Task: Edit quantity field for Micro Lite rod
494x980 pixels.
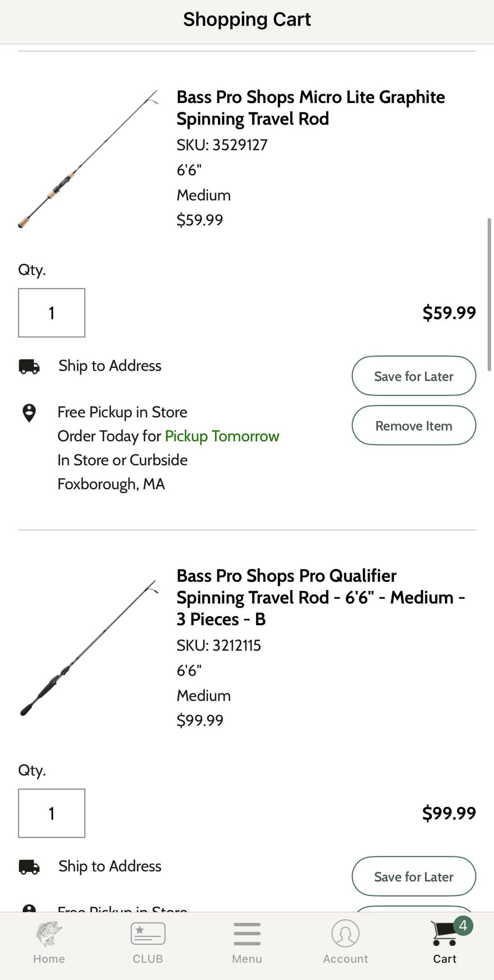Action: click(x=52, y=313)
